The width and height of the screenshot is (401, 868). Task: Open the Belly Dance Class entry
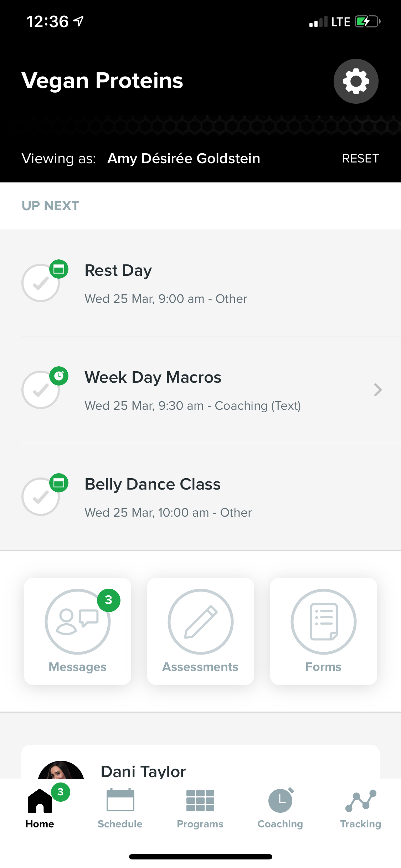pyautogui.click(x=153, y=484)
